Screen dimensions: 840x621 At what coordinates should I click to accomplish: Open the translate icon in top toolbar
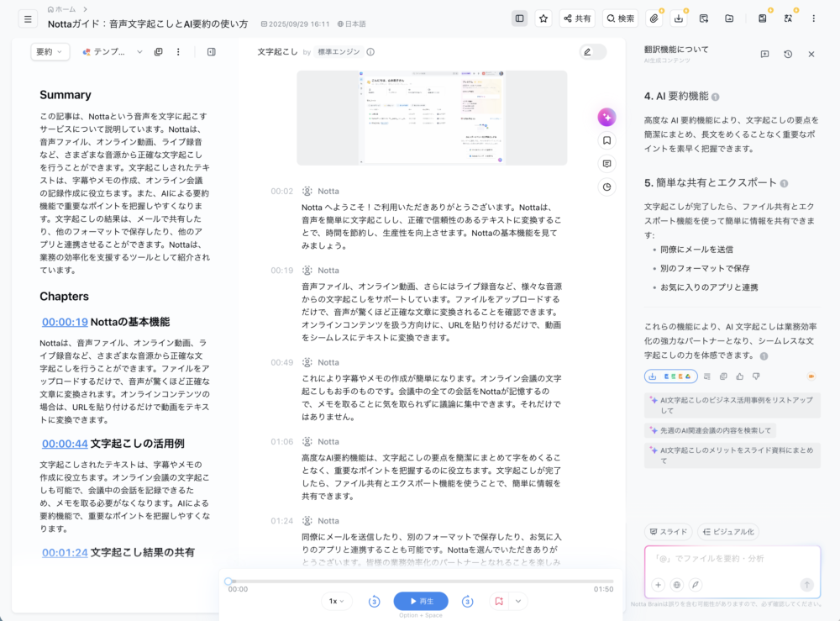coord(788,18)
